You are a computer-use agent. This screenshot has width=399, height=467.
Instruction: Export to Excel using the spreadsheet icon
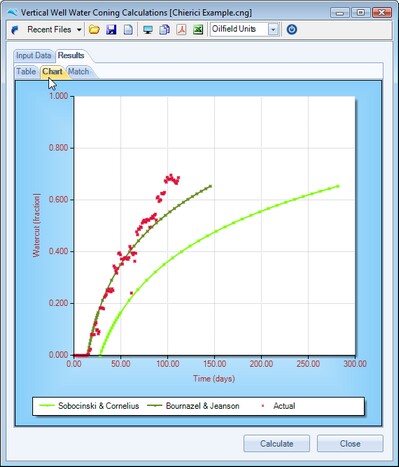tap(198, 30)
